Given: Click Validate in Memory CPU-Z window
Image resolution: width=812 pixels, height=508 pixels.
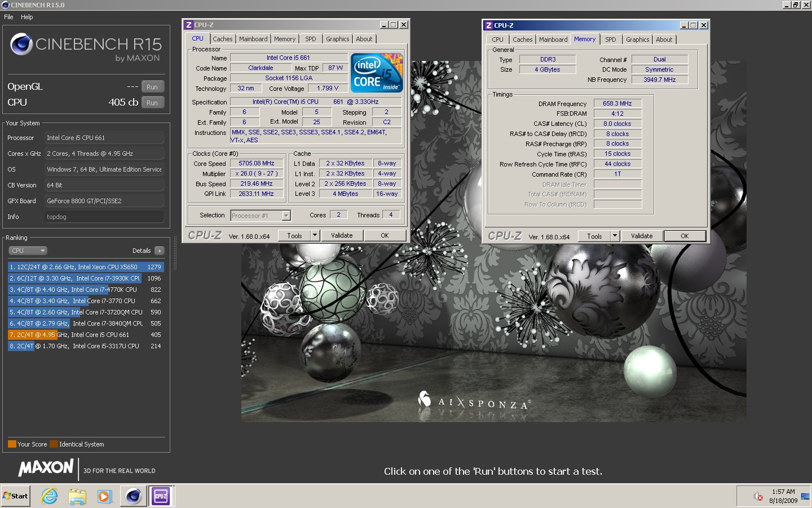Looking at the screenshot, I should pyautogui.click(x=642, y=237).
